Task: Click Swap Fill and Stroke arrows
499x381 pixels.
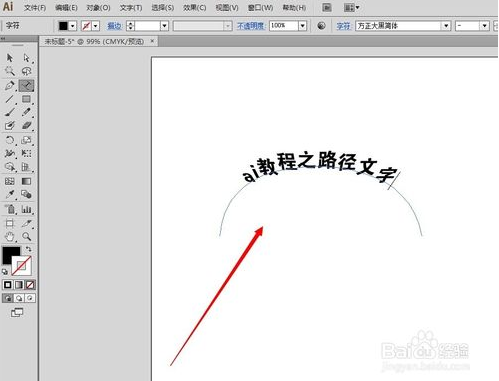Action: point(29,249)
